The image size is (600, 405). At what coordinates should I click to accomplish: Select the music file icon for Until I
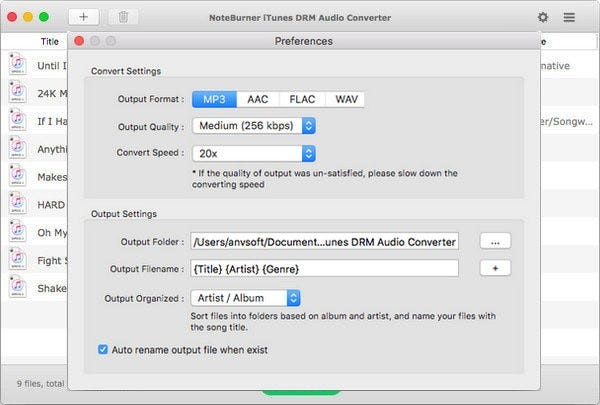click(18, 64)
